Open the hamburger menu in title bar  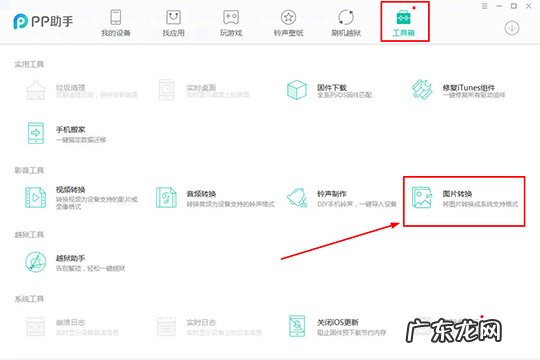point(484,6)
